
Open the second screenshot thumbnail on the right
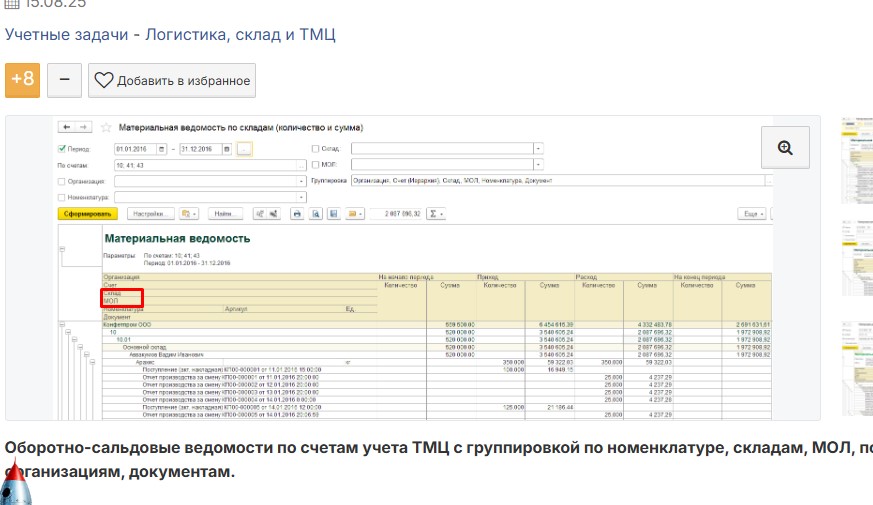[x=857, y=258]
